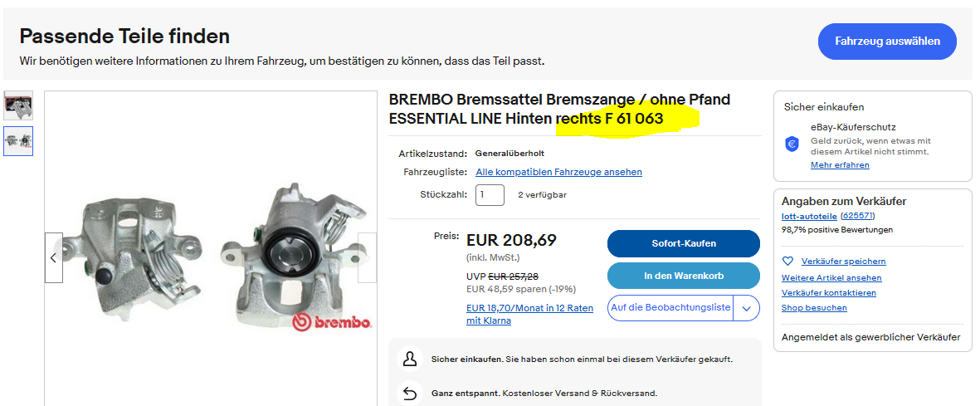This screenshot has width=980, height=406.
Task: Open the Klarna monthly installment link
Action: 529,314
